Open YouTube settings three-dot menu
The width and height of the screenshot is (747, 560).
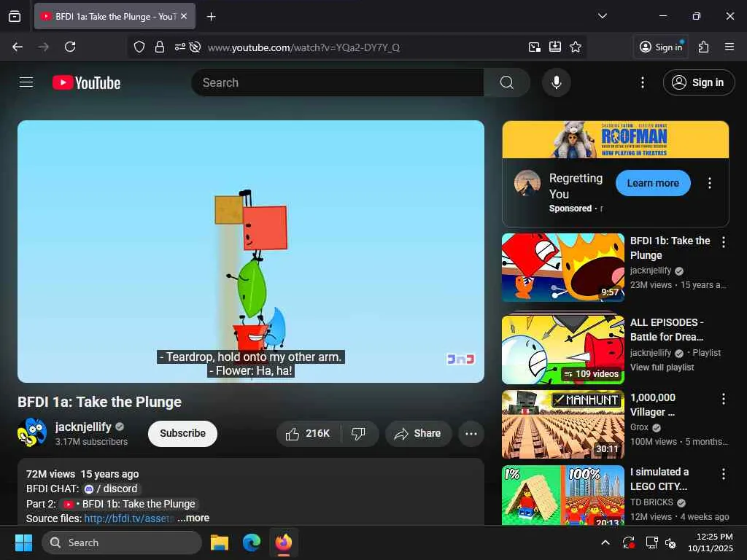(x=642, y=82)
